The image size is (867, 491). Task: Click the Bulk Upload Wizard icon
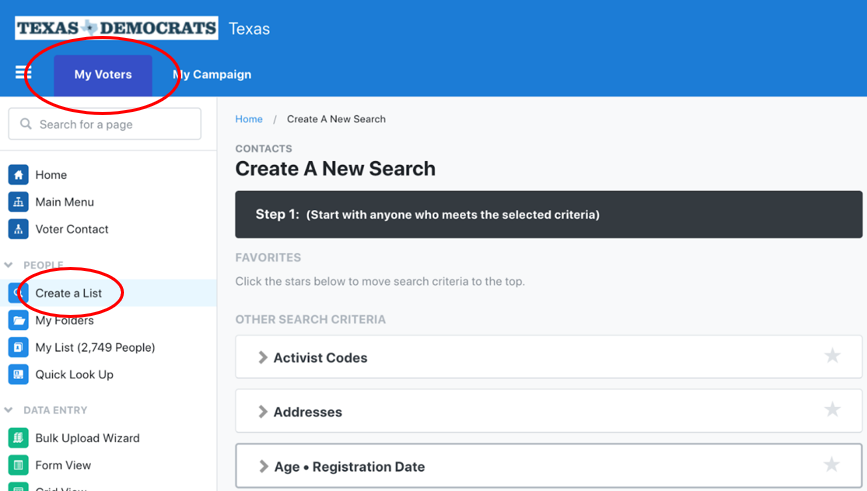click(x=18, y=438)
